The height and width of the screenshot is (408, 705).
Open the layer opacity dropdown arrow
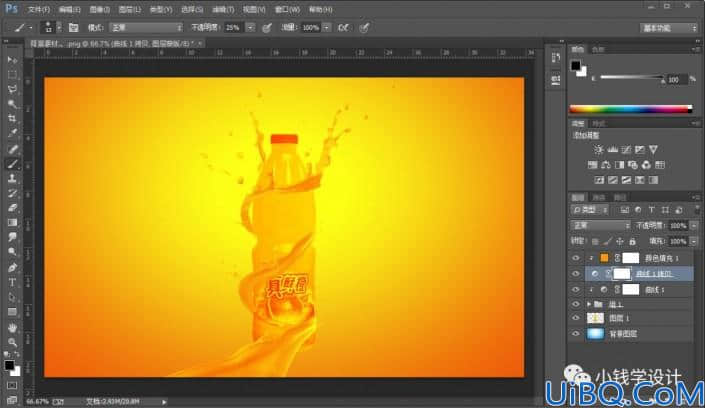coord(694,225)
